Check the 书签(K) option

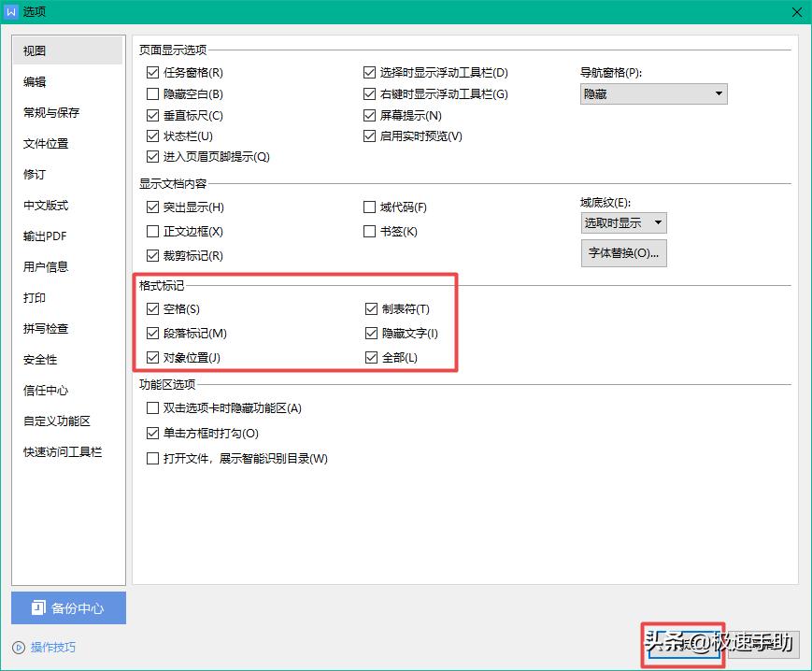point(370,231)
